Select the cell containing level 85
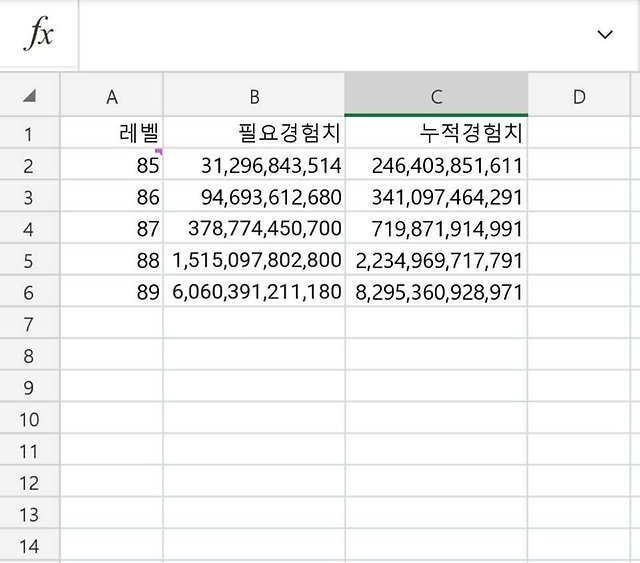Screen dimensions: 640x563 pyautogui.click(x=111, y=166)
